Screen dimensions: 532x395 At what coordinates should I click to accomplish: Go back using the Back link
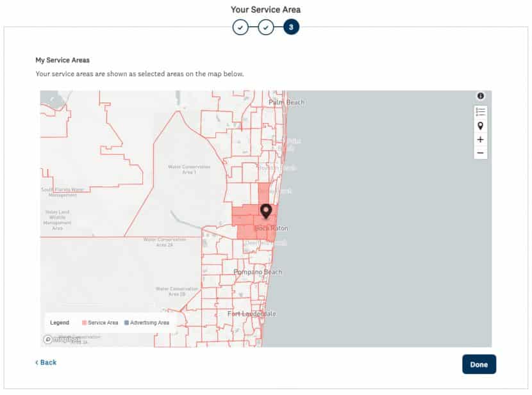click(46, 362)
